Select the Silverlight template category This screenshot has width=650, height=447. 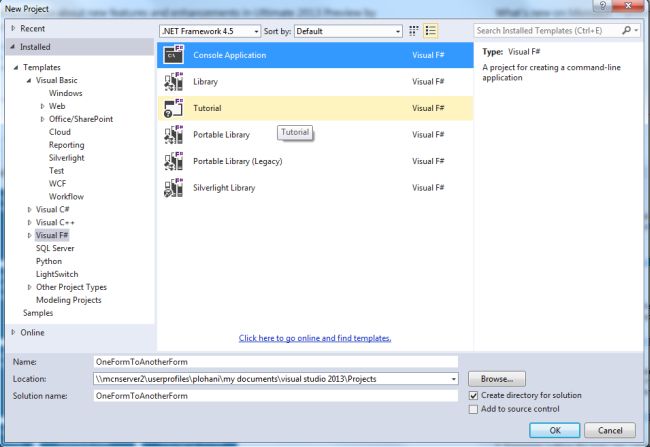pos(66,158)
